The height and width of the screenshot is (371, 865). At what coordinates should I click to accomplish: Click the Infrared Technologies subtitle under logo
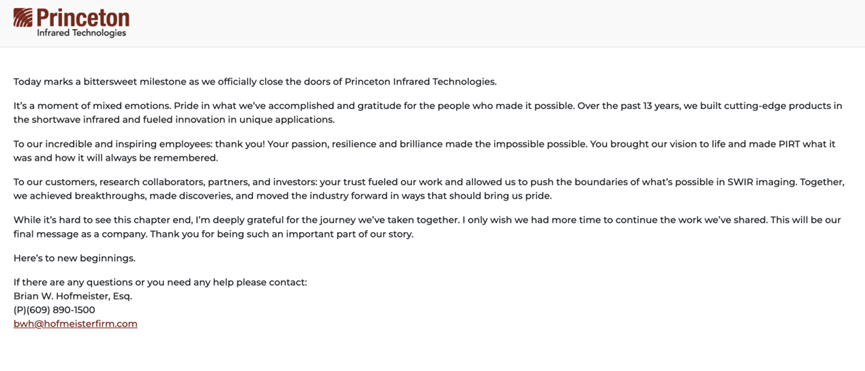coord(81,33)
